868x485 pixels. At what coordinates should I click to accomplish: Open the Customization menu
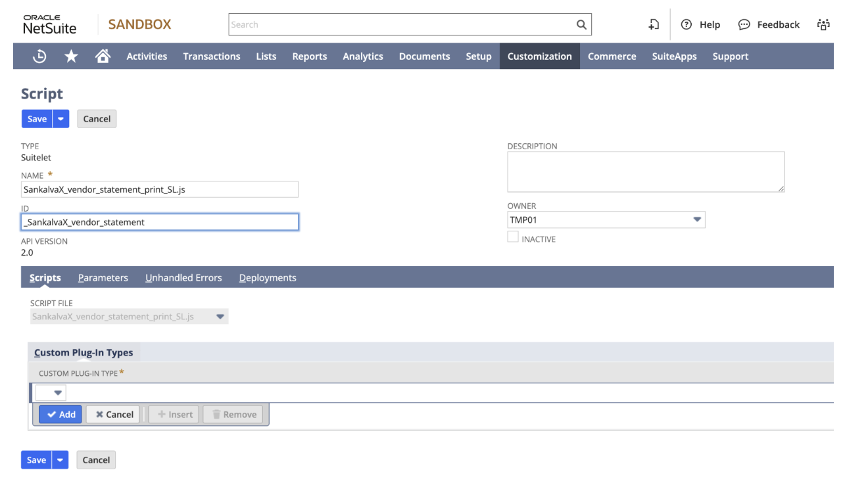pos(540,57)
